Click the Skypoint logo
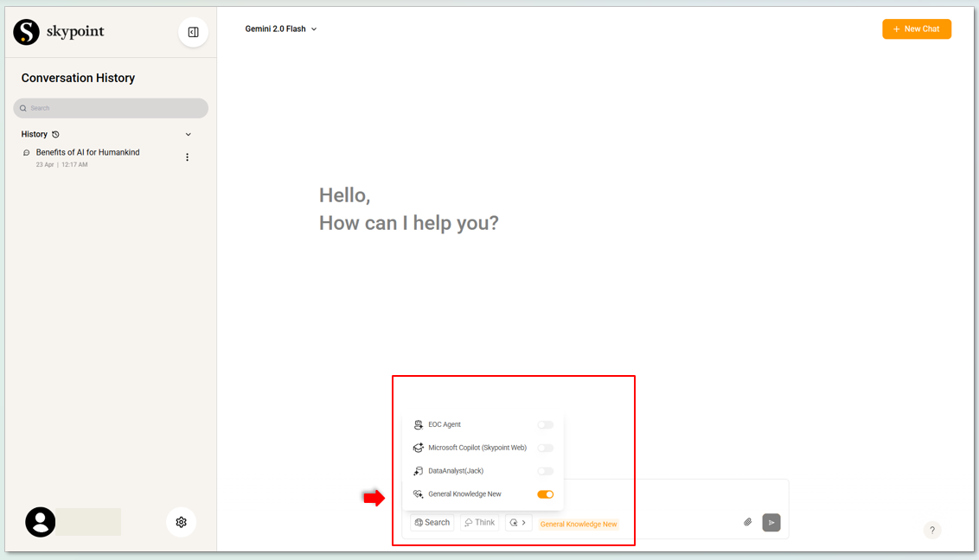This screenshot has height=560, width=979. [x=59, y=32]
